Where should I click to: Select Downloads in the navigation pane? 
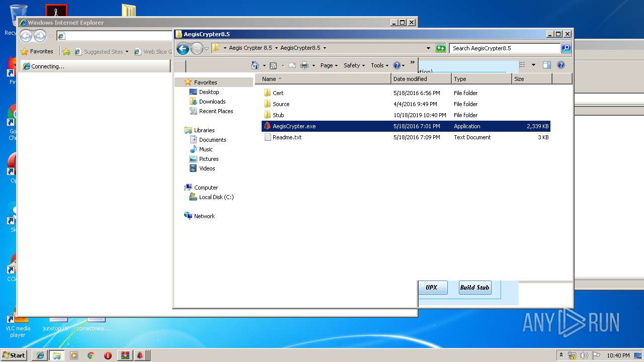coord(207,102)
